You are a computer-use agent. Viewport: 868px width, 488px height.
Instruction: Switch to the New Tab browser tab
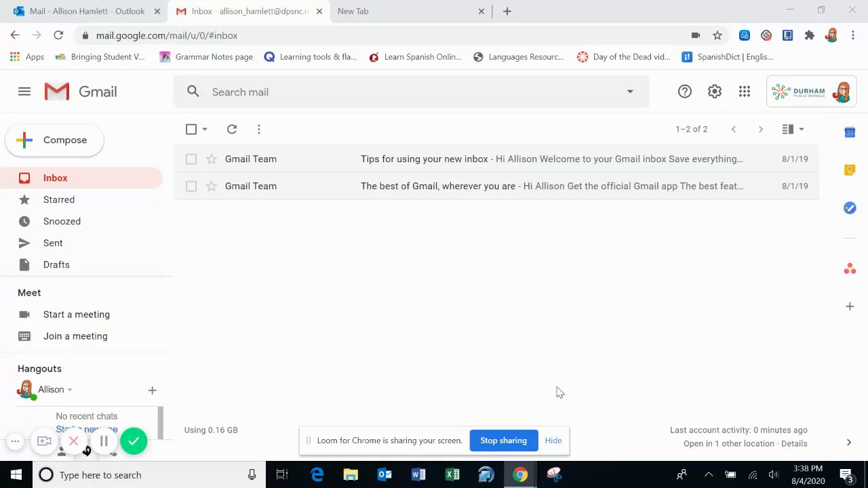410,11
